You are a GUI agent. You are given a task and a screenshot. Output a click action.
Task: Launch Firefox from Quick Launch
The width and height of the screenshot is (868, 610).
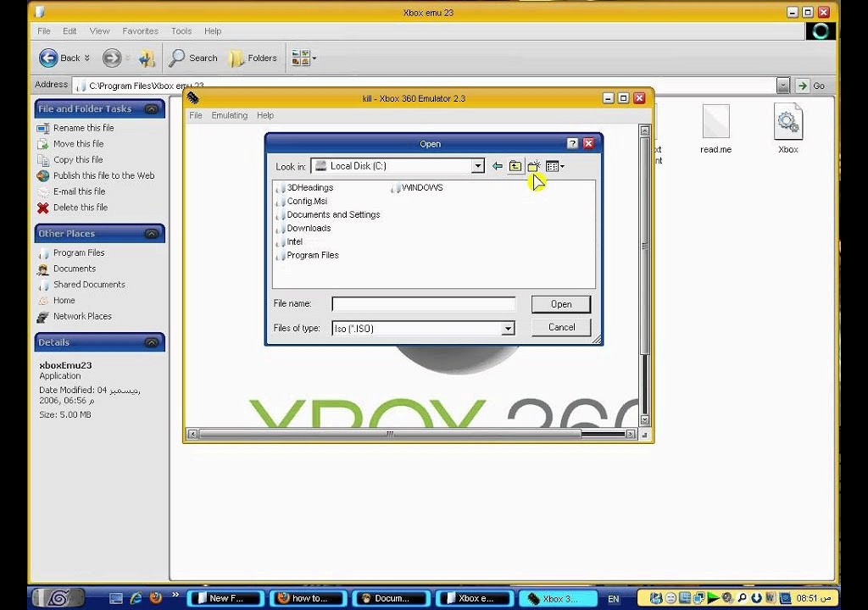[x=156, y=598]
